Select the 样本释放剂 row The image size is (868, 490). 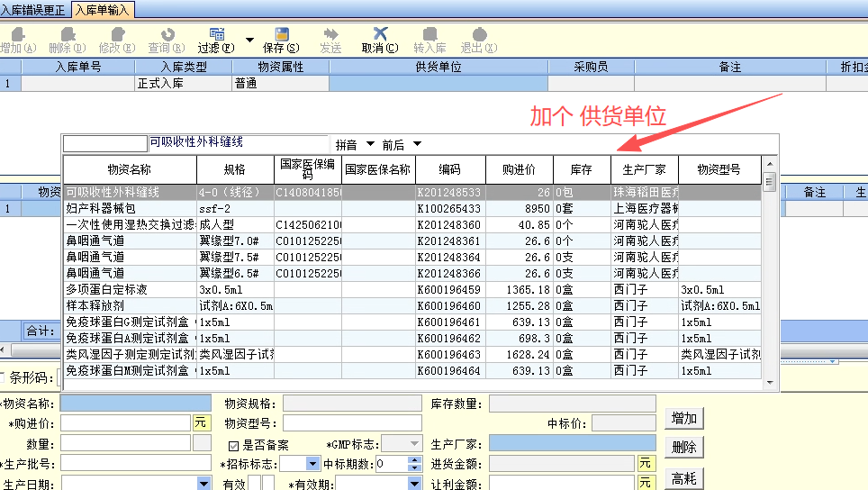point(412,305)
